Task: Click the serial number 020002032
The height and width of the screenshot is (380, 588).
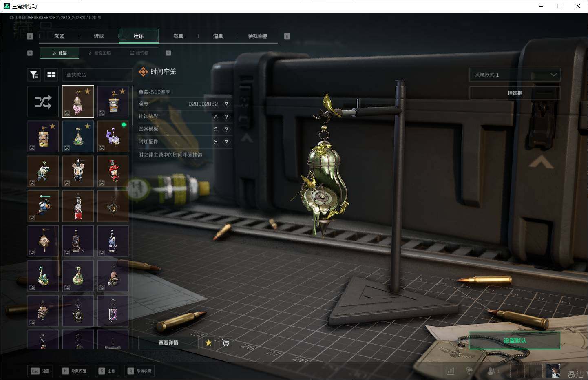Action: point(203,104)
